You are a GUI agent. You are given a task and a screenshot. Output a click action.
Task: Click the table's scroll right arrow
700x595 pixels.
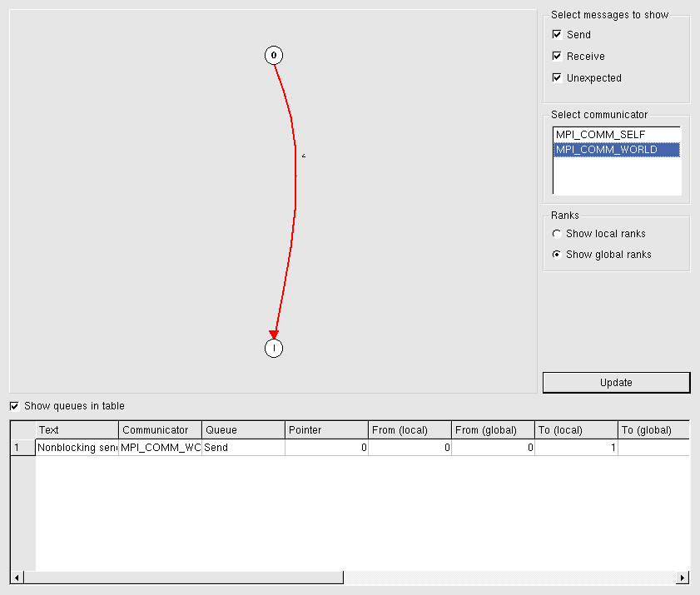click(683, 578)
